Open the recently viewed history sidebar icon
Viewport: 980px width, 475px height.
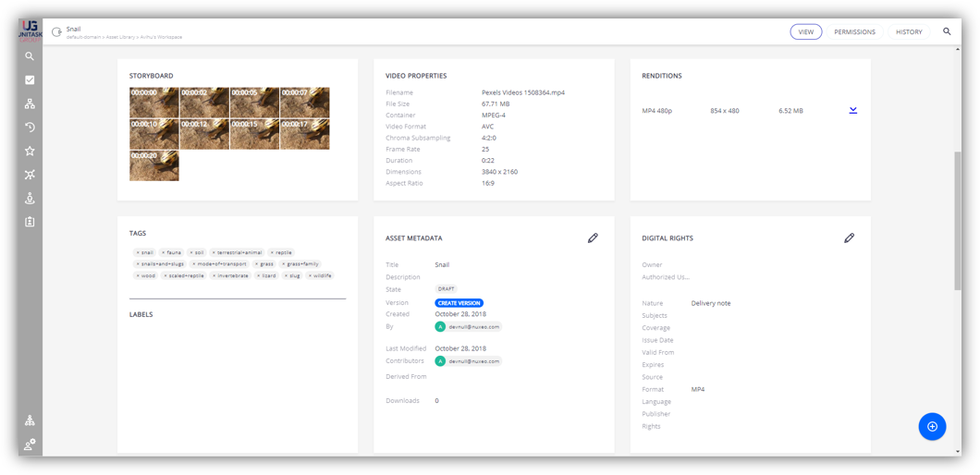click(30, 128)
